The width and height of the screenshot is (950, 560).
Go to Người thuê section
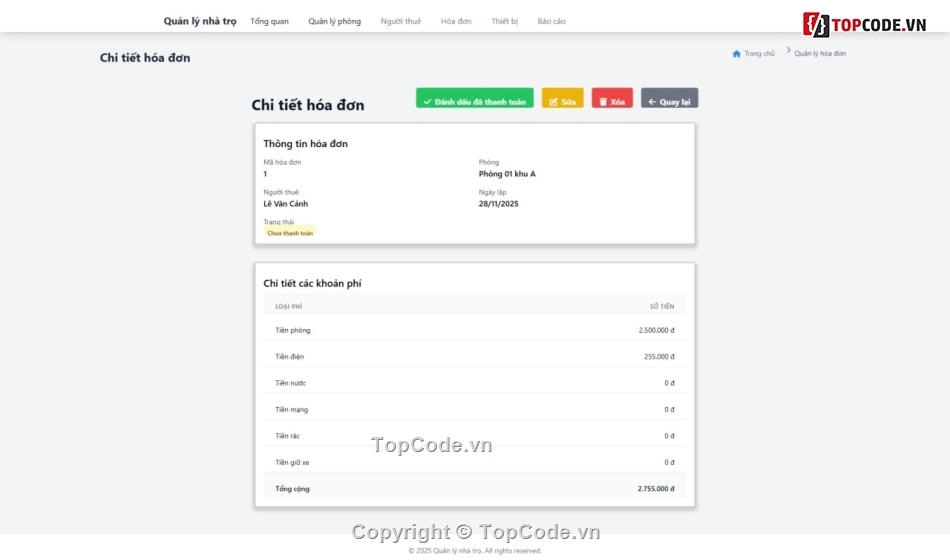pos(400,21)
